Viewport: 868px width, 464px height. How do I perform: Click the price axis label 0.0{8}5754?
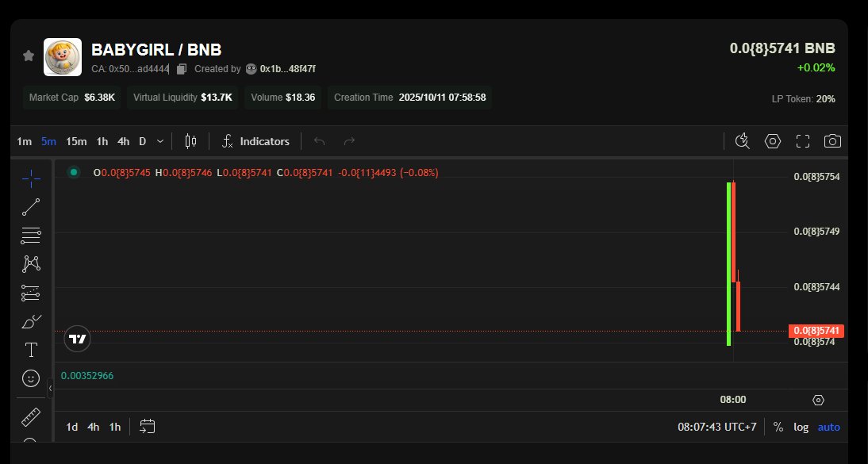[x=816, y=177]
